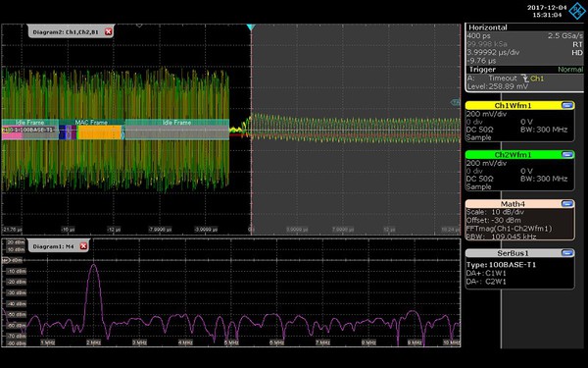Click the Timeout trigger type icon
The image size is (588, 368).
pyautogui.click(x=525, y=79)
